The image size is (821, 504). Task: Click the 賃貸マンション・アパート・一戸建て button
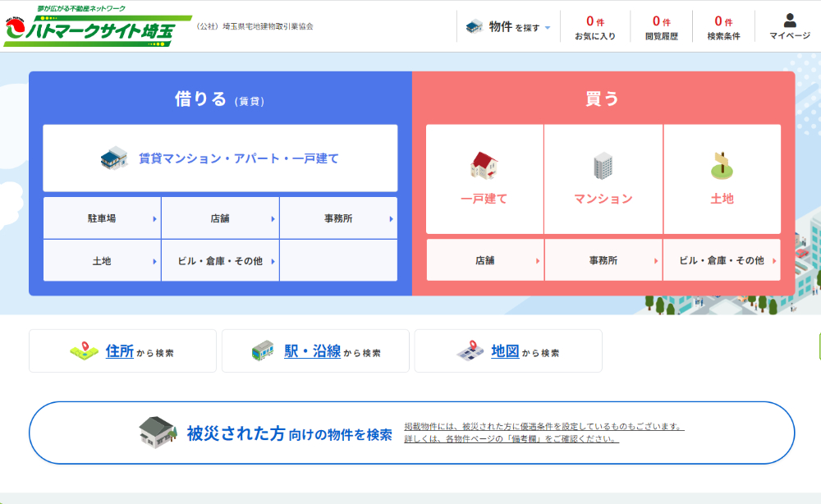click(220, 158)
